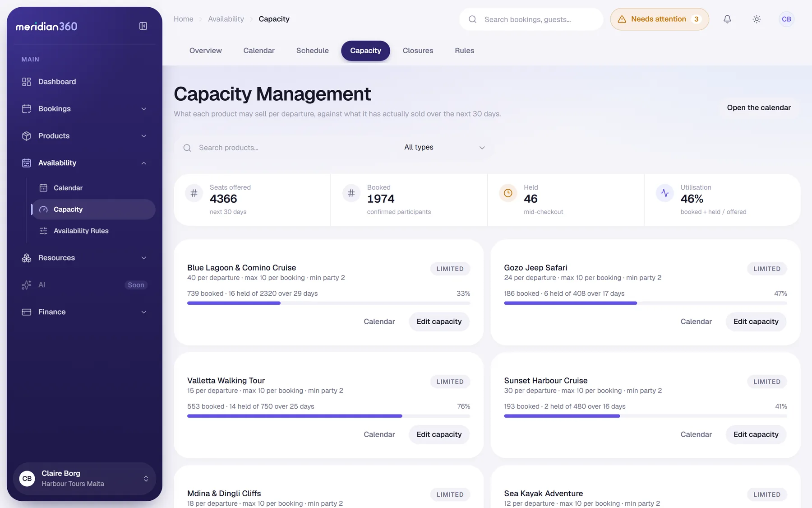The width and height of the screenshot is (812, 508).
Task: Go to Home in the breadcrumb
Action: tap(183, 19)
